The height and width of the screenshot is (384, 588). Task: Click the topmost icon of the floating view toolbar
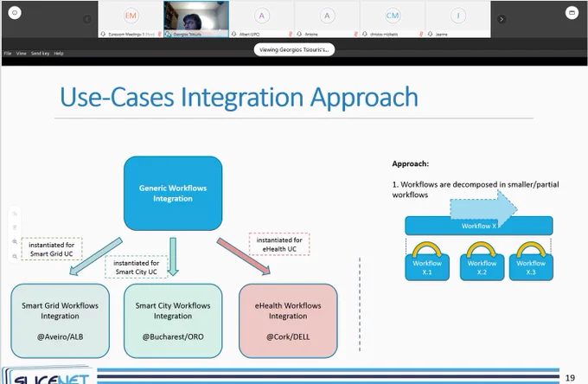pos(15,214)
